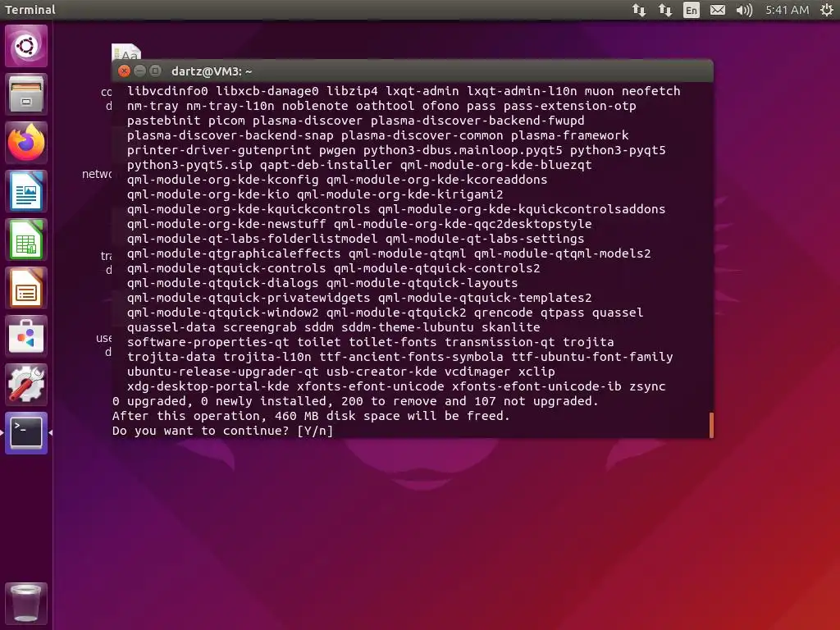Image resolution: width=840 pixels, height=630 pixels.
Task: Click the 'neofetch' package name
Action: click(651, 91)
